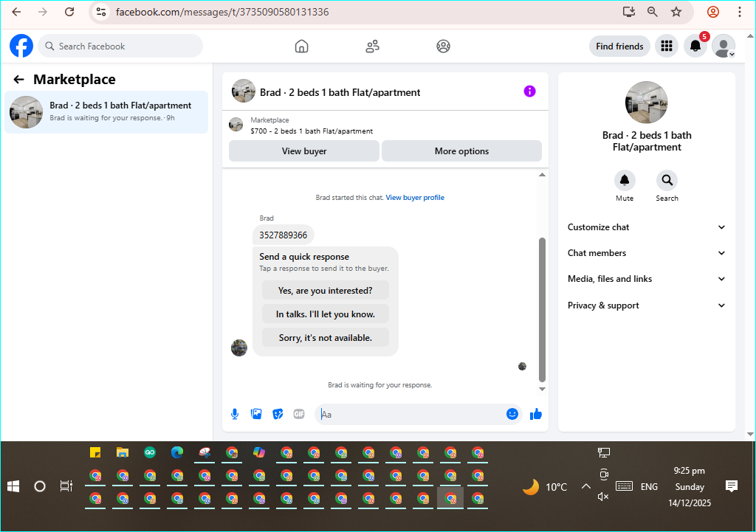Choose a GIF icon

point(299,414)
